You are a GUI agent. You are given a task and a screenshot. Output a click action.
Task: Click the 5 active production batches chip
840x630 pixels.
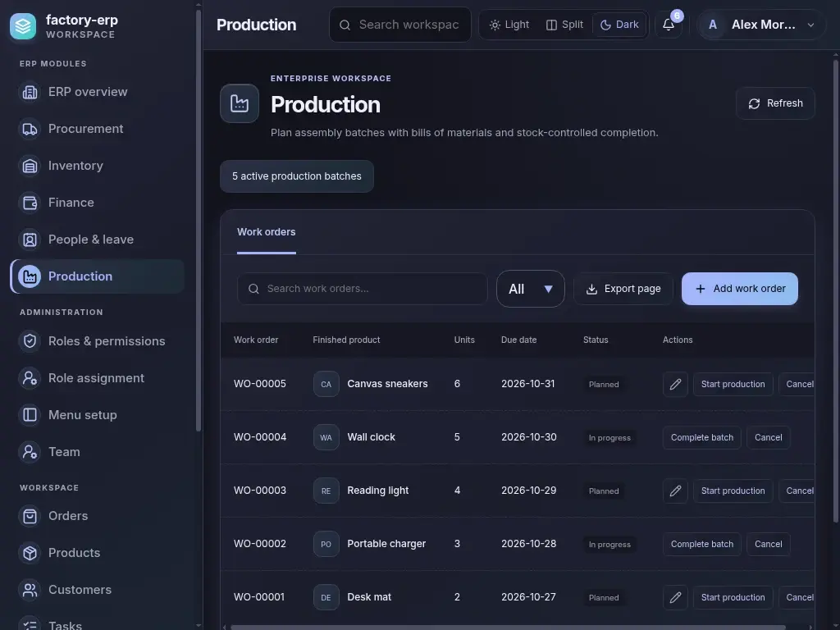point(297,176)
